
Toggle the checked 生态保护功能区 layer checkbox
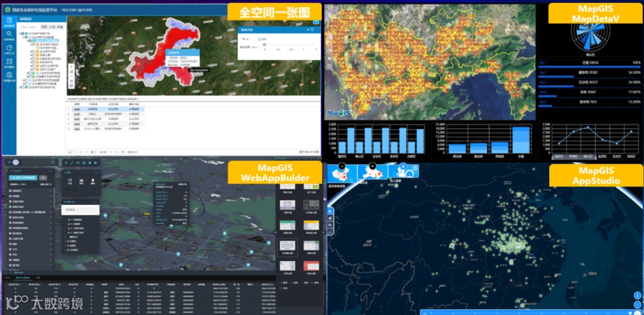coord(34,44)
